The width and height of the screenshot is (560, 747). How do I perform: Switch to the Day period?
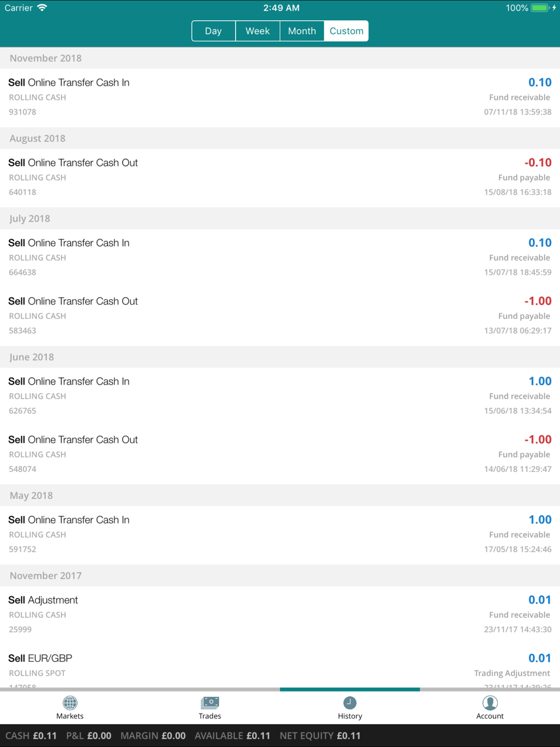pos(213,31)
